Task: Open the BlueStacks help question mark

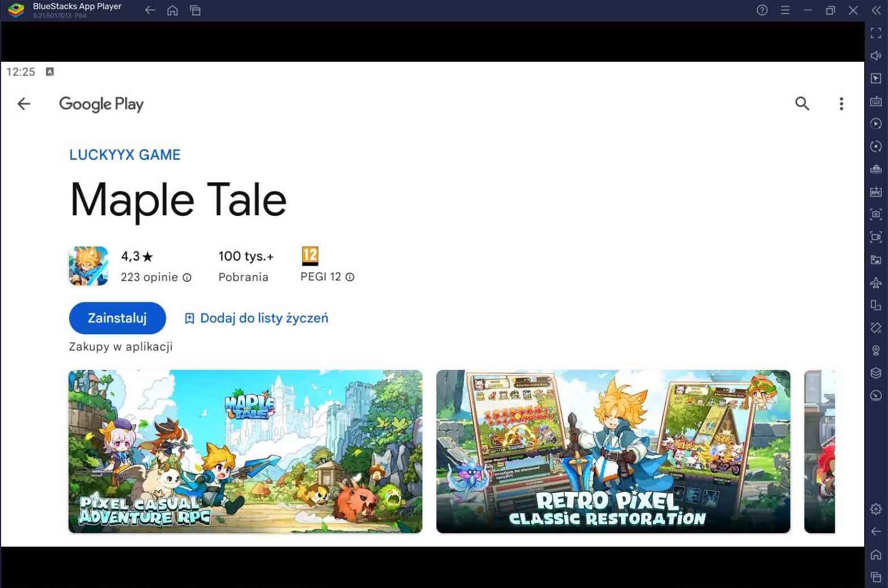Action: (x=762, y=10)
